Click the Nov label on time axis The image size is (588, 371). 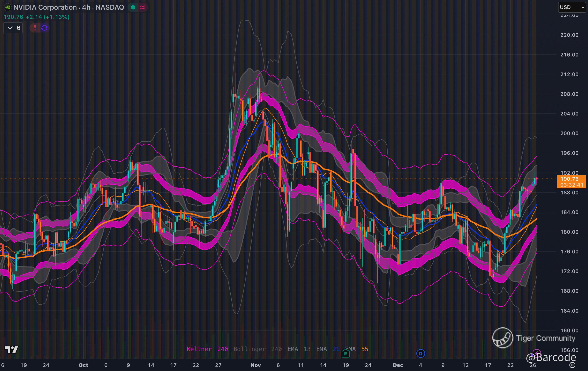point(255,365)
